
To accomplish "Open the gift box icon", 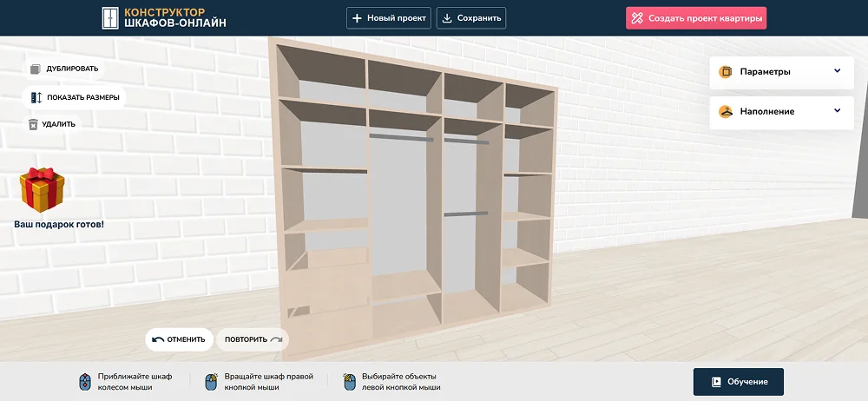I will pyautogui.click(x=43, y=190).
